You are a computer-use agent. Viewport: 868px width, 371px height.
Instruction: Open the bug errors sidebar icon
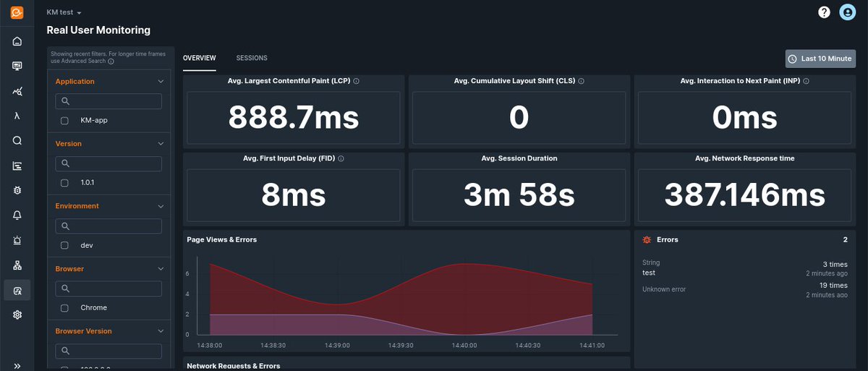(x=17, y=190)
